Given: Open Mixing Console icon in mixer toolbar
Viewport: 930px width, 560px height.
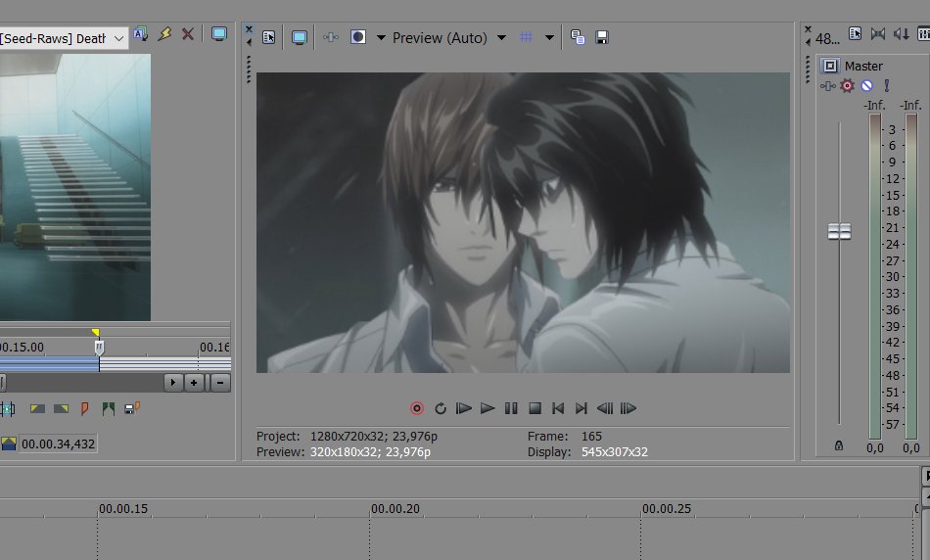Looking at the screenshot, I should point(924,34).
